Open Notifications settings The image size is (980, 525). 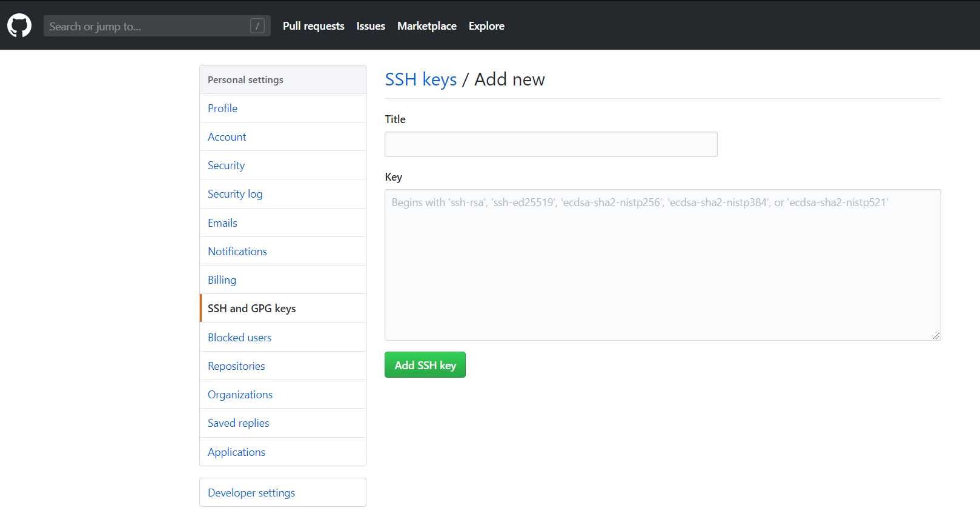[283, 251]
